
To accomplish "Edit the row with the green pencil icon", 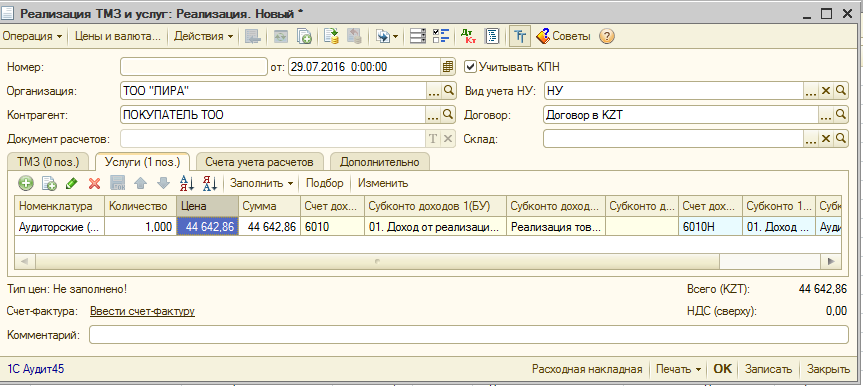I will click(72, 183).
